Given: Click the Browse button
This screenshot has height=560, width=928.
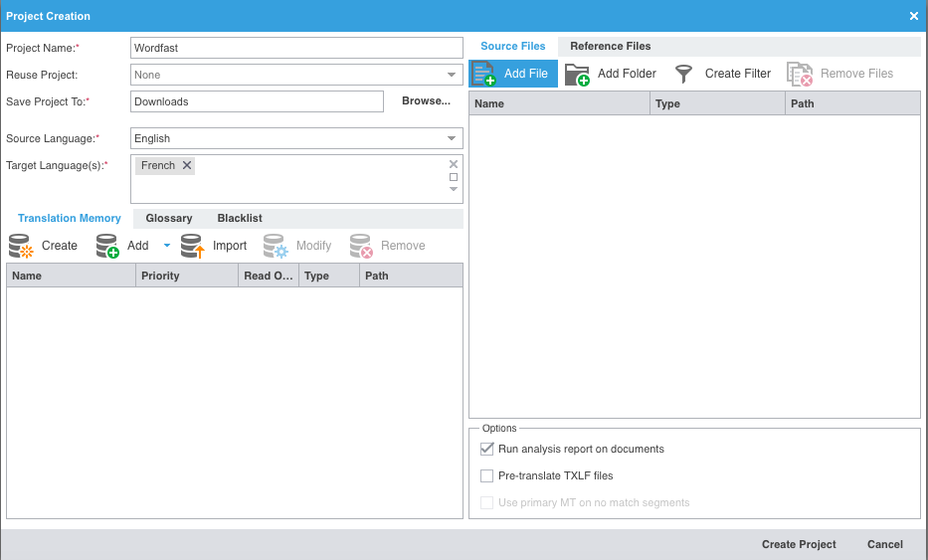Looking at the screenshot, I should (x=426, y=101).
